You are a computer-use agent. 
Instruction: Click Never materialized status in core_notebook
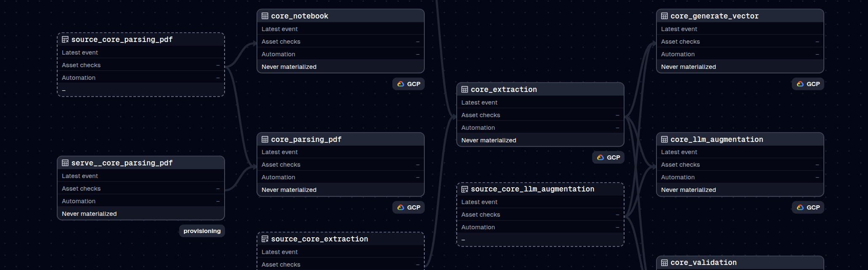pyautogui.click(x=289, y=67)
